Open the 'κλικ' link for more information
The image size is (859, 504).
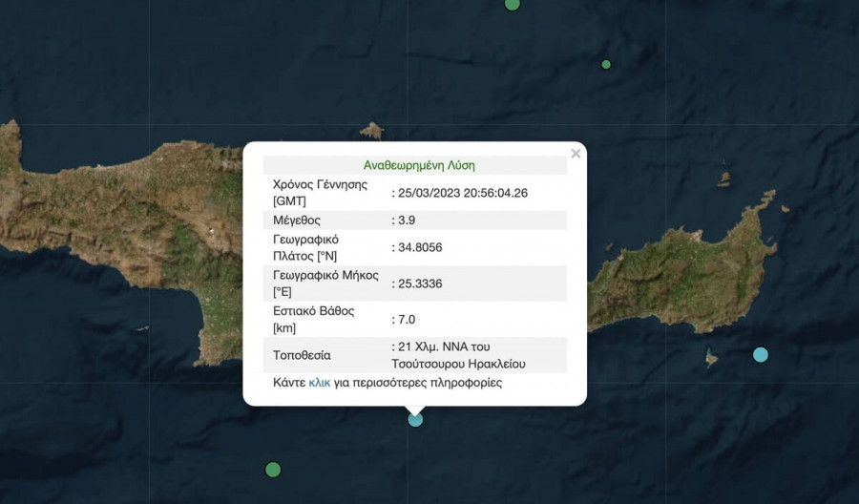click(319, 383)
